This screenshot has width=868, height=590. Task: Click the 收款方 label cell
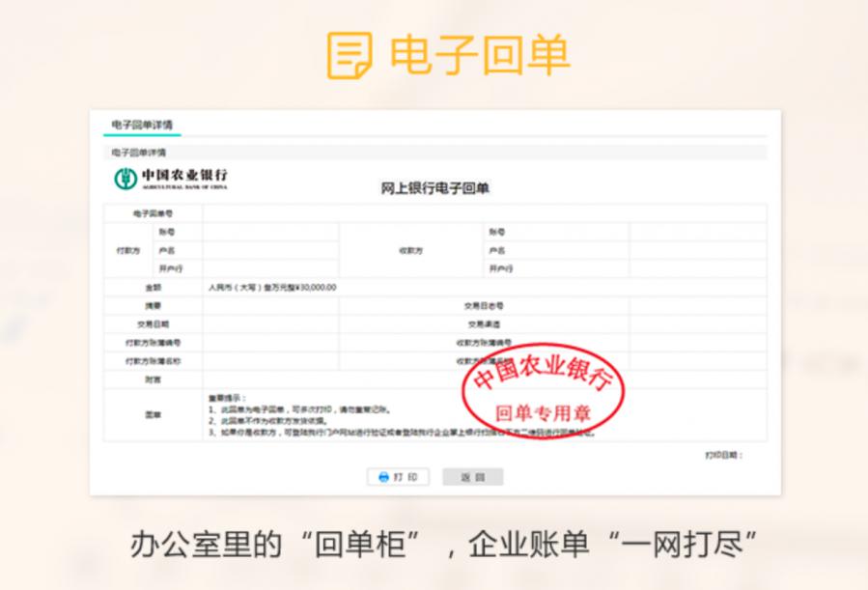[x=410, y=251]
